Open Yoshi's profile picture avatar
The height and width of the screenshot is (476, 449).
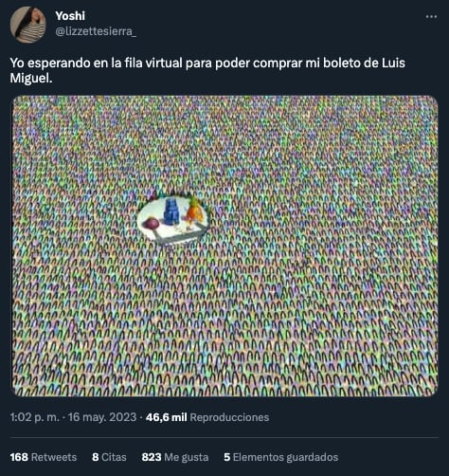coord(27,25)
